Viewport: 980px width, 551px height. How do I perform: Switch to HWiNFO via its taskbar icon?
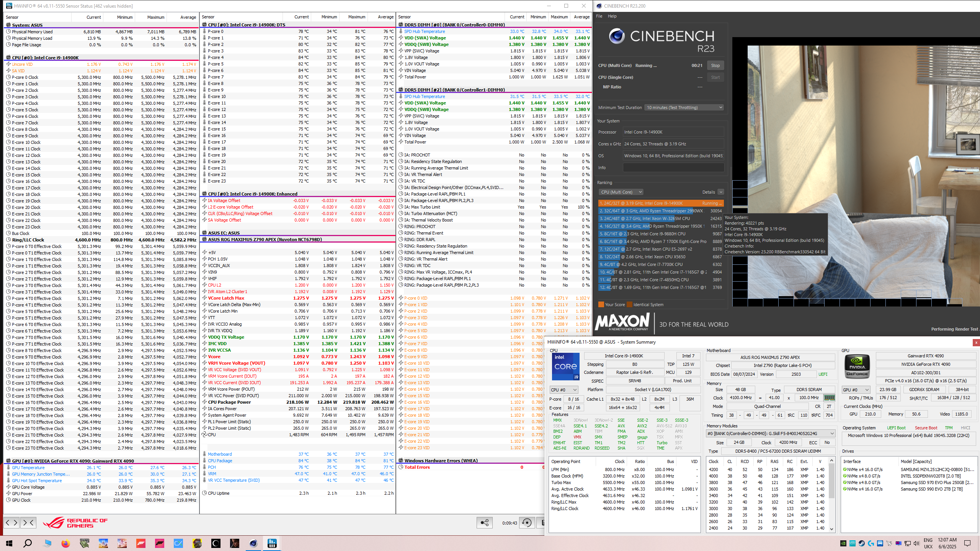tap(272, 543)
